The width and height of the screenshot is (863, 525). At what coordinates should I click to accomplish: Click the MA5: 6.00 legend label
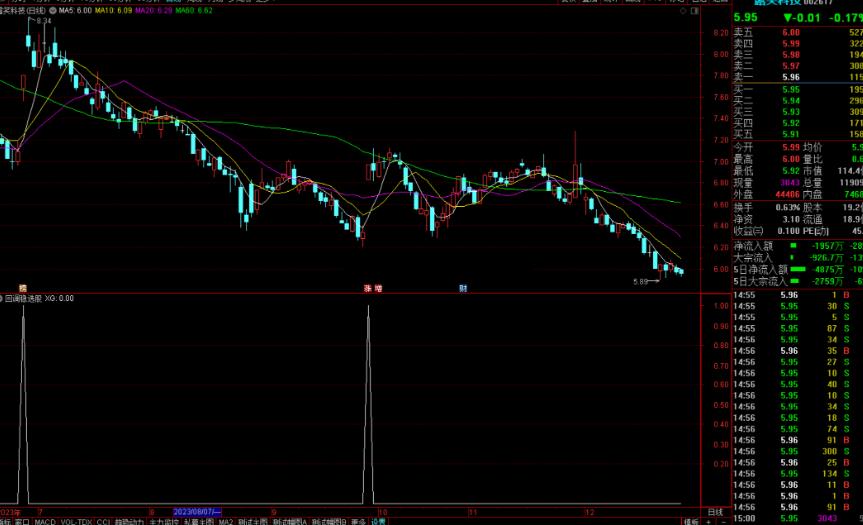click(x=75, y=10)
